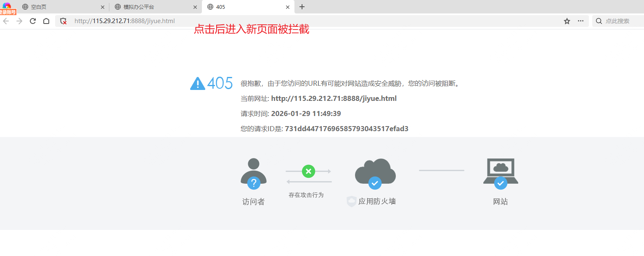Click the 很抱歉 blocked access message
Image resolution: width=644 pixels, height=256 pixels.
tap(351, 84)
